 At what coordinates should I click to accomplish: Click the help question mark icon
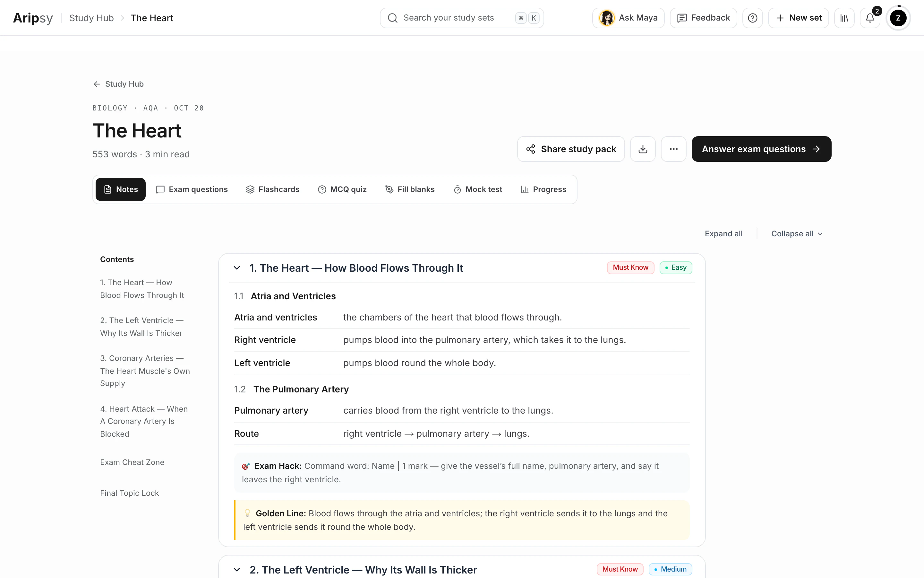(753, 18)
